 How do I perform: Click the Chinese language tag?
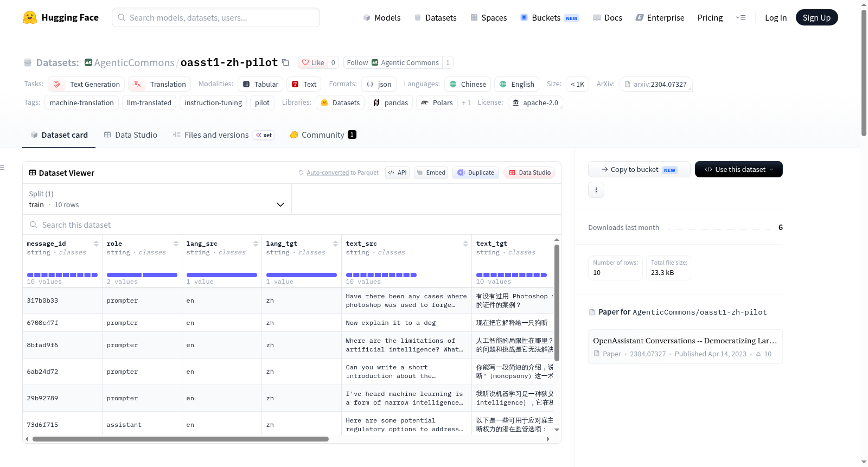(468, 85)
